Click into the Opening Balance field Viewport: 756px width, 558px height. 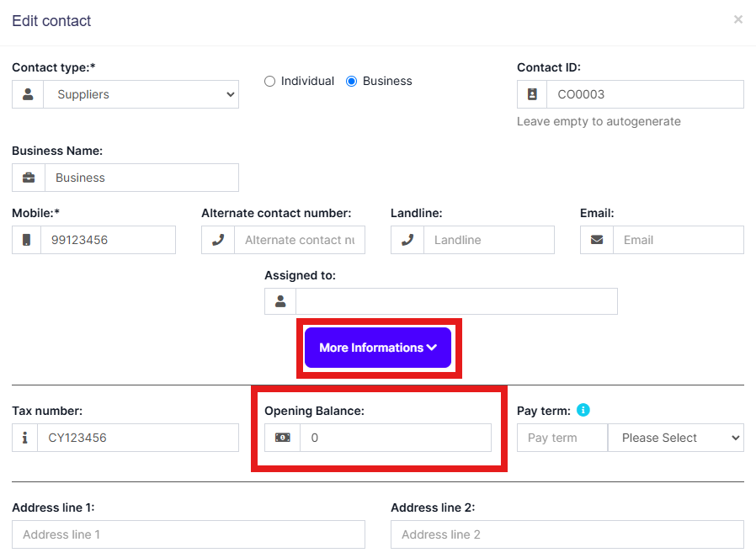395,438
